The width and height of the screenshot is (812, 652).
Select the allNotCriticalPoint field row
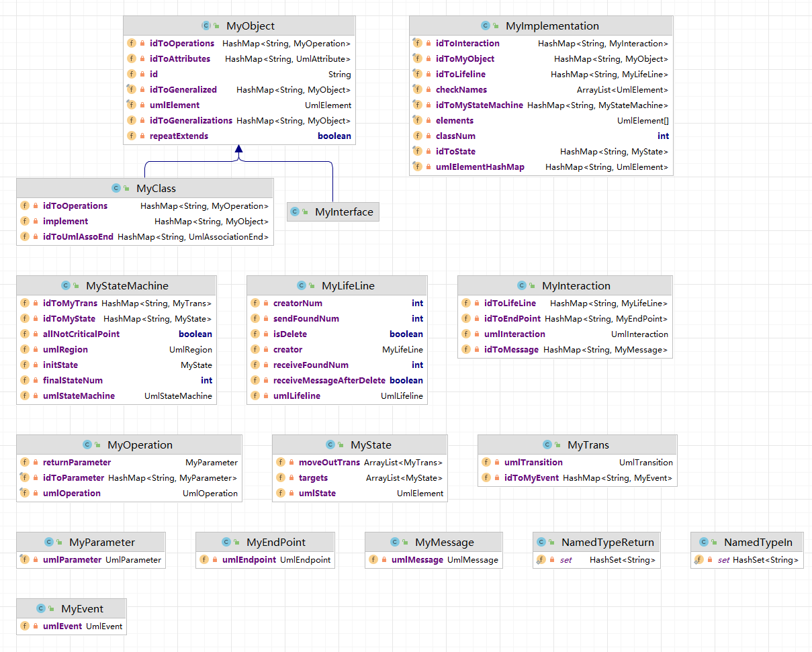coord(116,334)
